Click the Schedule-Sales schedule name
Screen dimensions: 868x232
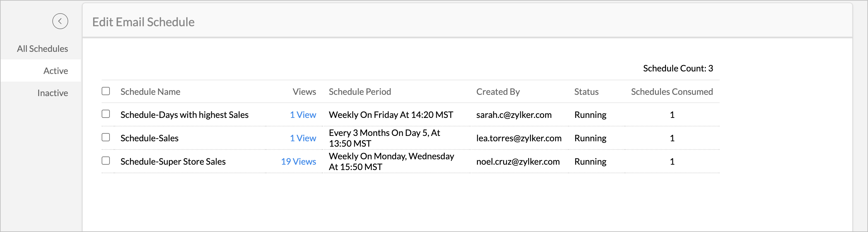149,138
